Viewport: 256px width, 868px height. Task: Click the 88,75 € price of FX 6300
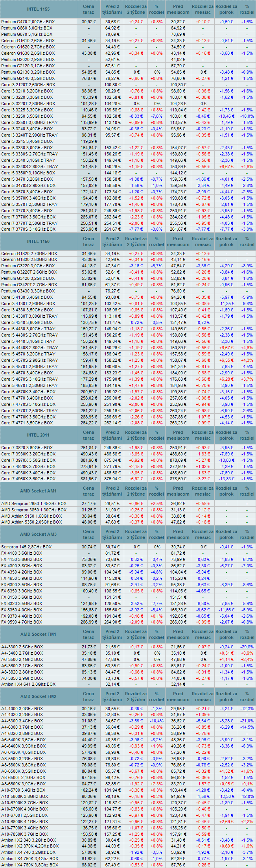(88, 585)
